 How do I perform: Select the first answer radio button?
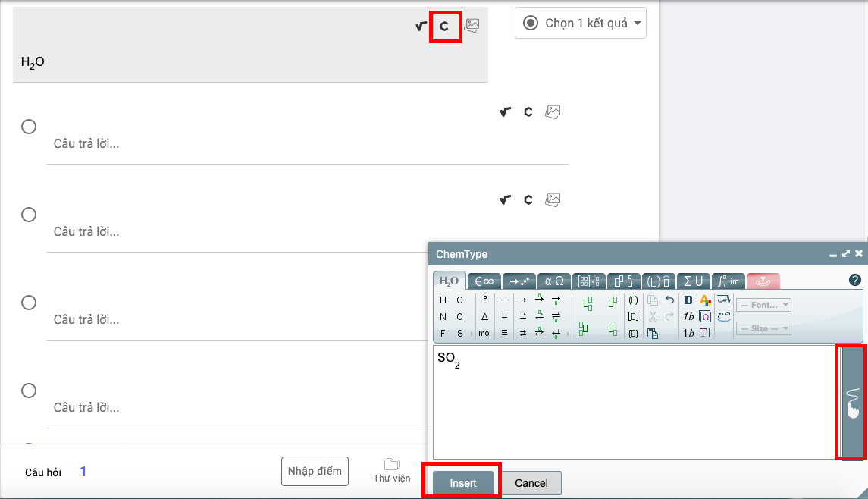coord(29,127)
